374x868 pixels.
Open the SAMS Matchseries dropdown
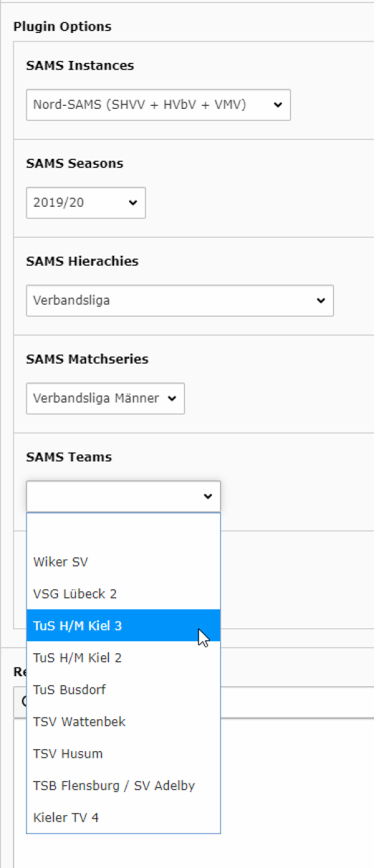(105, 399)
